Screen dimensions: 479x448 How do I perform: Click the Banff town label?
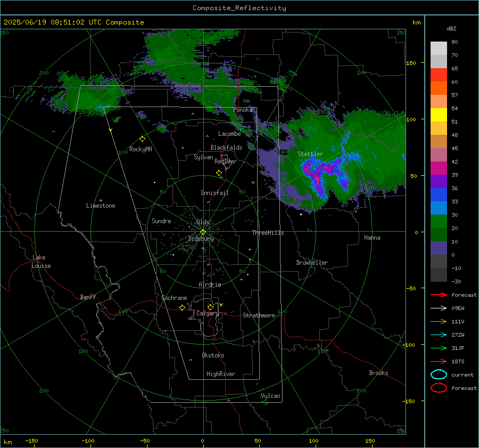coord(88,297)
